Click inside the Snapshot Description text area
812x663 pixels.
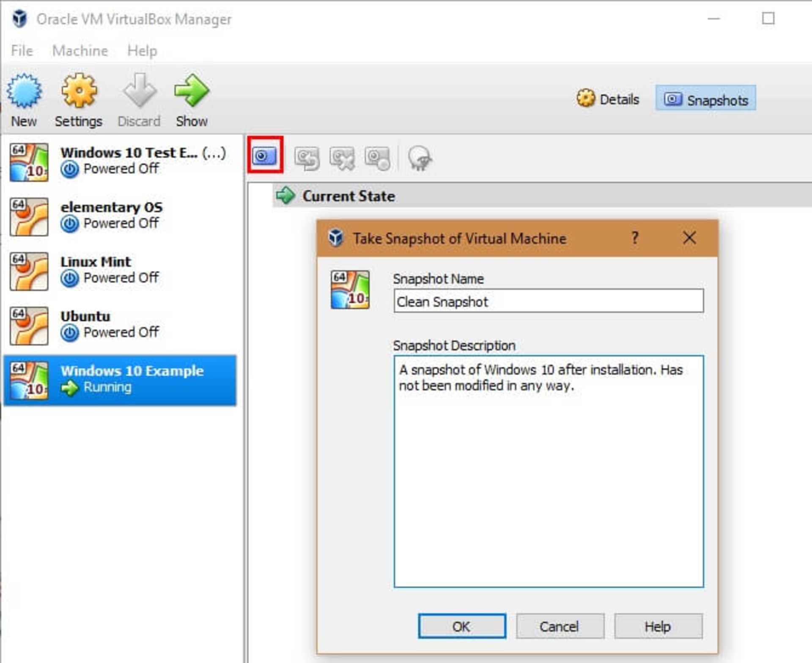coord(549,471)
